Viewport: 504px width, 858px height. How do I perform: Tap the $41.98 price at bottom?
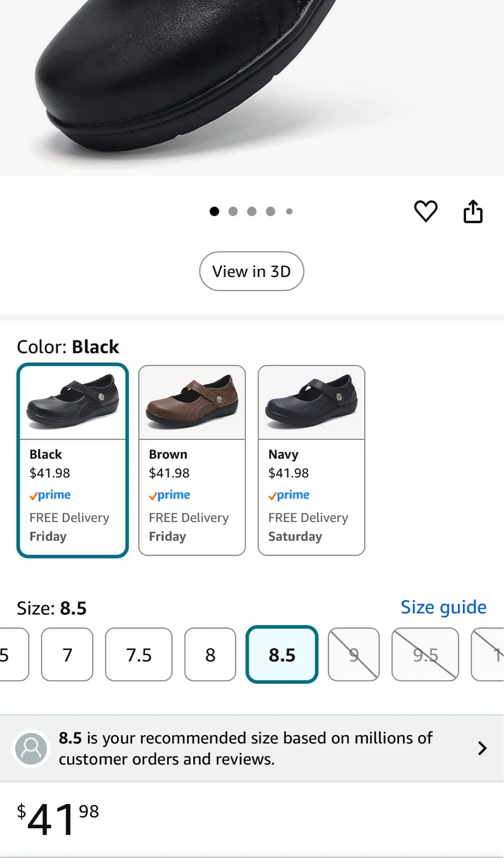58,819
